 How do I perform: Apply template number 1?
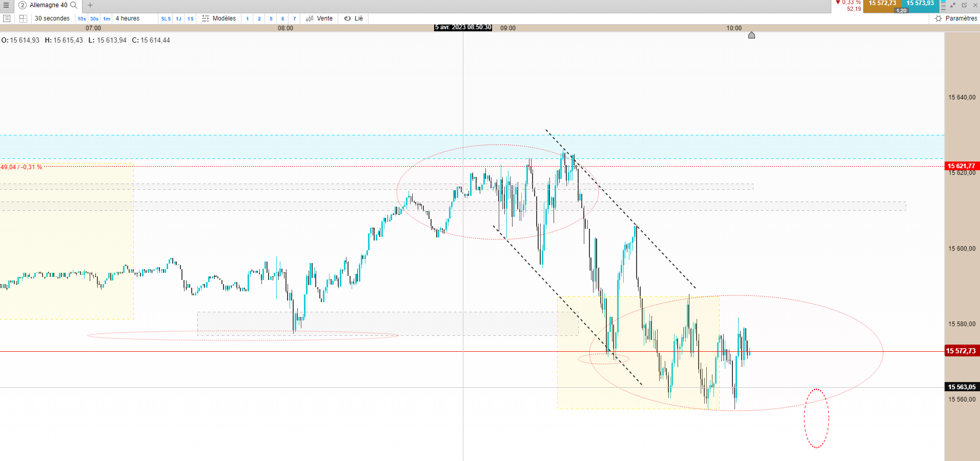coord(248,19)
